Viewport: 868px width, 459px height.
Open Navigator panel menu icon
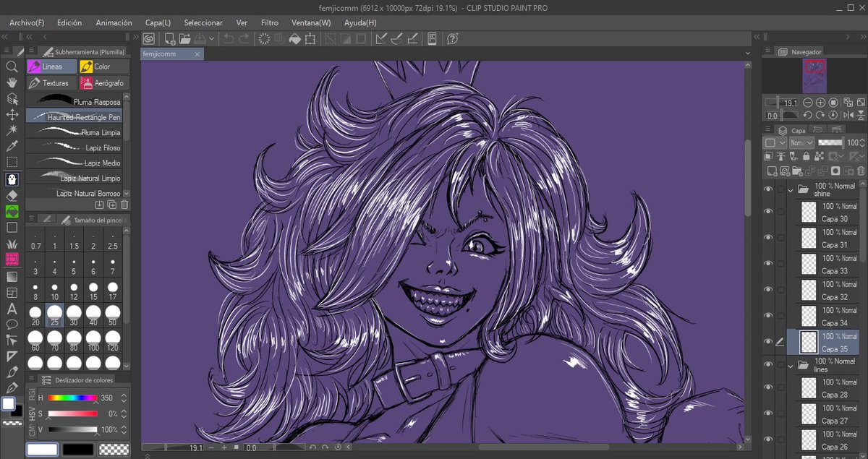coord(769,51)
